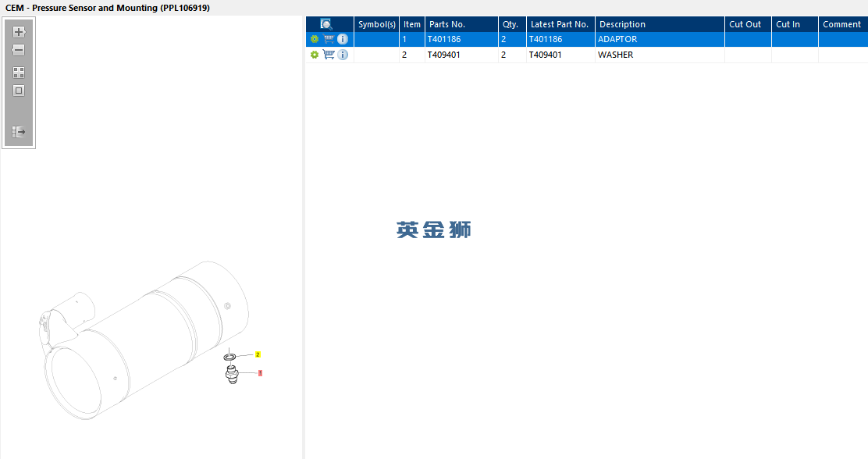Click the Comment column header

coord(842,24)
